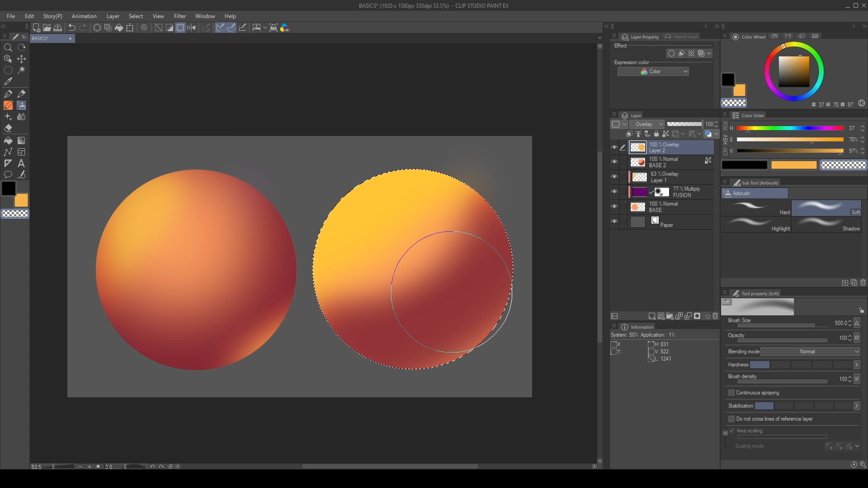This screenshot has width=868, height=488.
Task: Select the Auto select wand tool
Action: click(x=21, y=70)
